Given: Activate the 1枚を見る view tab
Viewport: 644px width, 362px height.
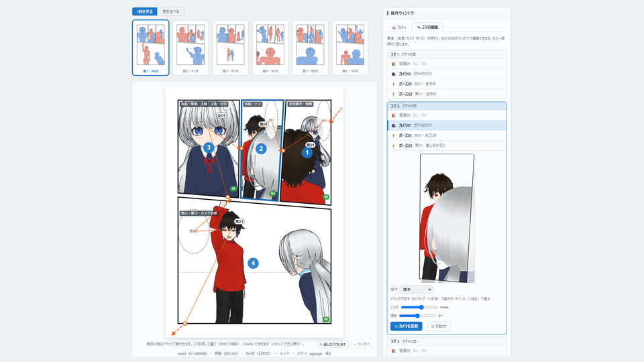Looking at the screenshot, I should coord(145,11).
